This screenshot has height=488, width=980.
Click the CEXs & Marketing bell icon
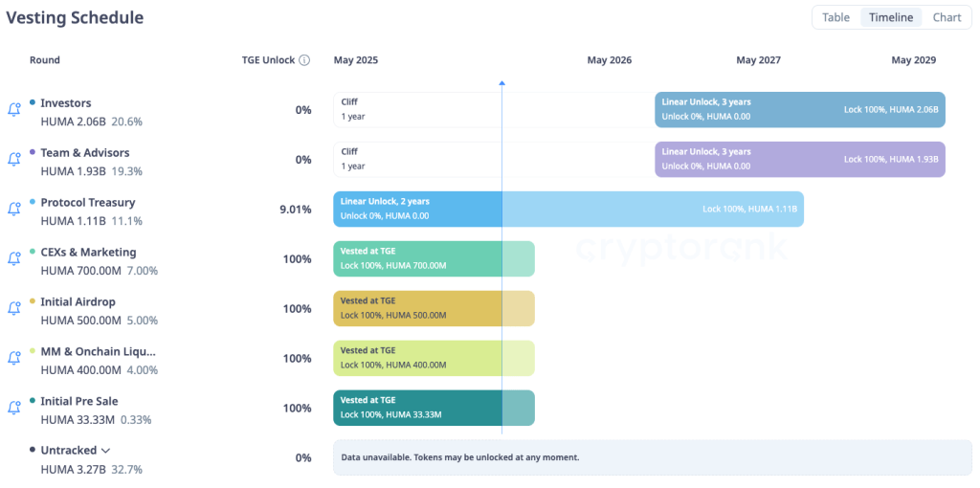(x=14, y=259)
